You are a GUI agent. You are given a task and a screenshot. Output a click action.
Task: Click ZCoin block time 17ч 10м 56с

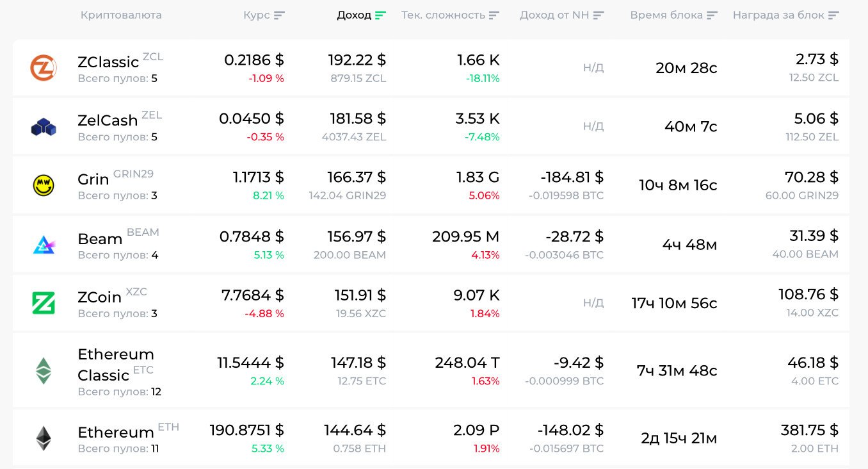coord(675,303)
